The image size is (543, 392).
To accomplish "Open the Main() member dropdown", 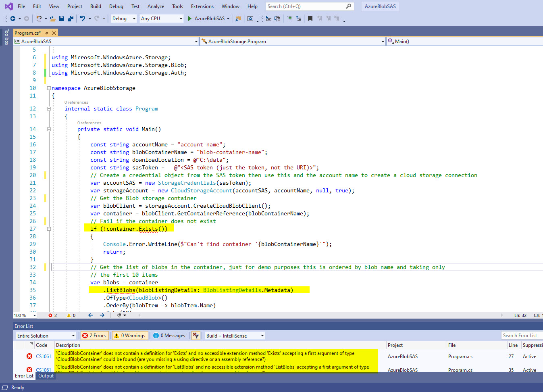I will tap(464, 41).
